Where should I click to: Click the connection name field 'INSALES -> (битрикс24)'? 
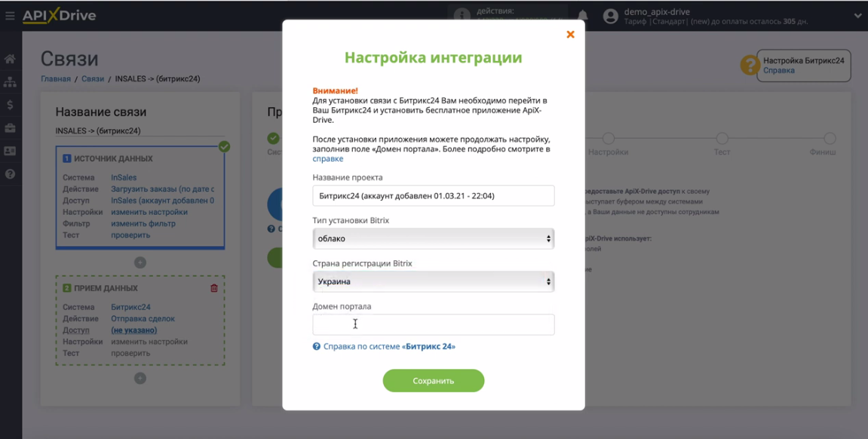140,131
